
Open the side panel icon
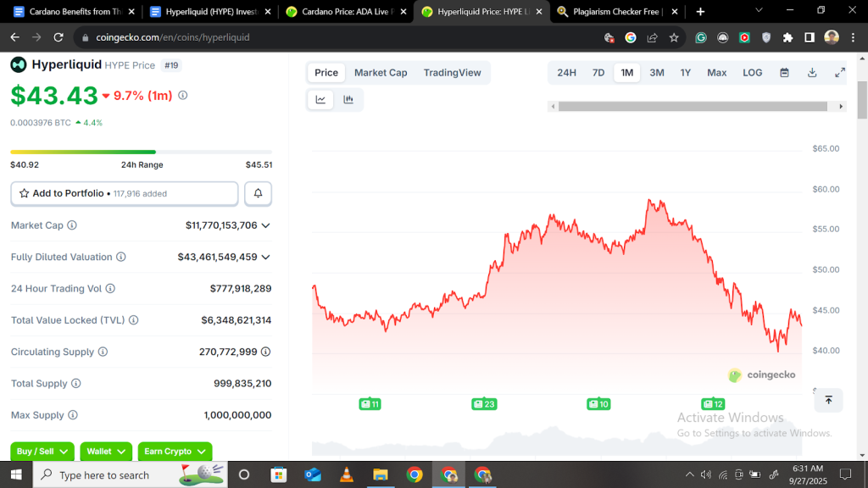(810, 37)
